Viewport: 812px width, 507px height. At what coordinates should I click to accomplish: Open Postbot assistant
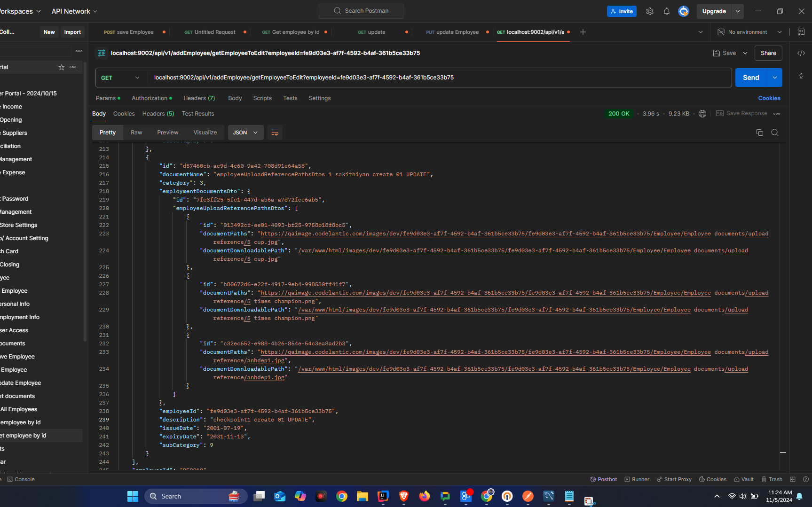(604, 479)
